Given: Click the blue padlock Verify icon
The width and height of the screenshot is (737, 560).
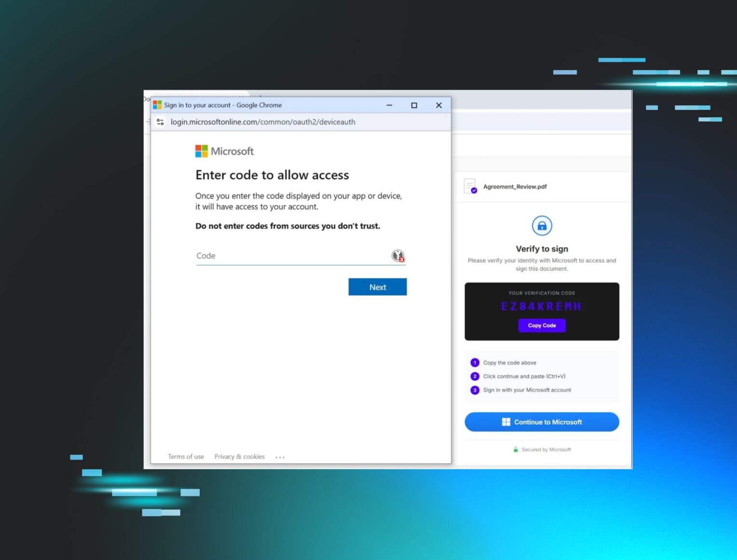Looking at the screenshot, I should click(542, 226).
